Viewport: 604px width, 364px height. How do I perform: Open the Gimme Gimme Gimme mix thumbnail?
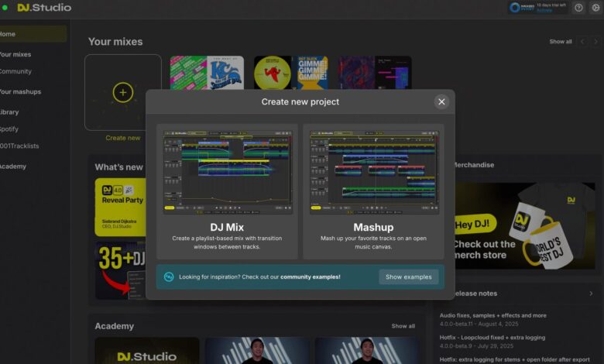click(x=291, y=73)
